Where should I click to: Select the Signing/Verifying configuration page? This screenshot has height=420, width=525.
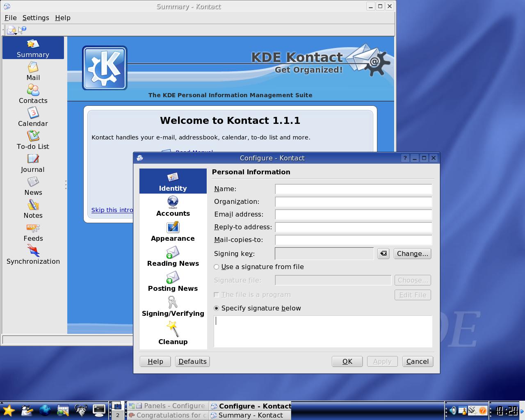click(173, 306)
